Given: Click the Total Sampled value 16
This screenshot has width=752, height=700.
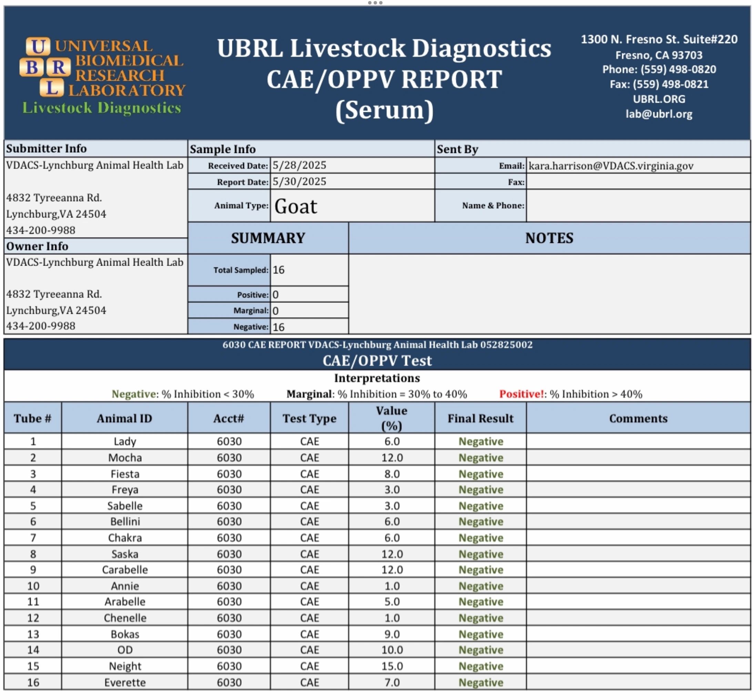Looking at the screenshot, I should click(x=278, y=270).
